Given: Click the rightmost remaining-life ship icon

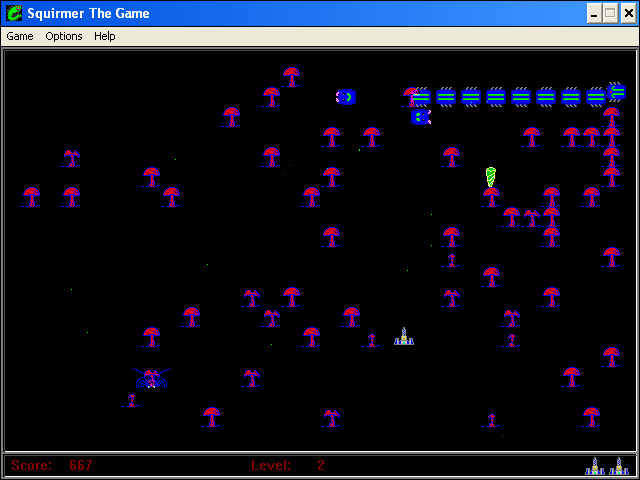Looking at the screenshot, I should [619, 466].
